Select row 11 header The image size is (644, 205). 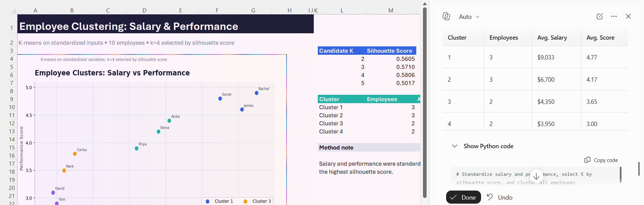(x=11, y=115)
